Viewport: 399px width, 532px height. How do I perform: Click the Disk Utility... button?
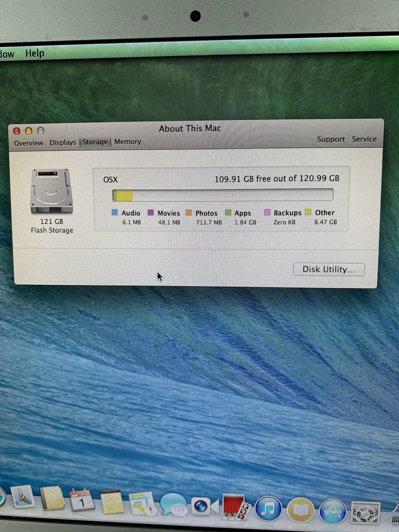pos(329,269)
